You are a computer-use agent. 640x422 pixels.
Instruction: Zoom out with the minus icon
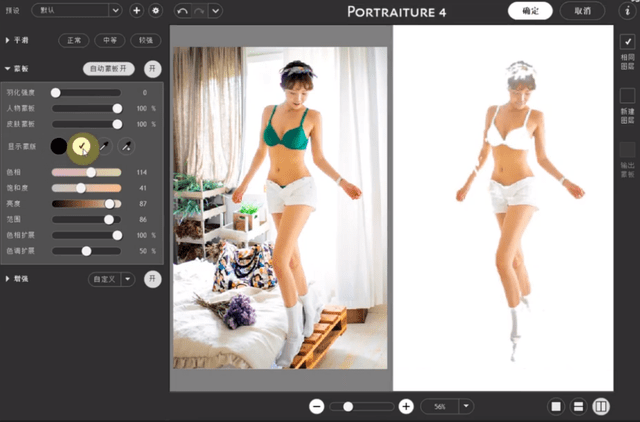(x=317, y=406)
